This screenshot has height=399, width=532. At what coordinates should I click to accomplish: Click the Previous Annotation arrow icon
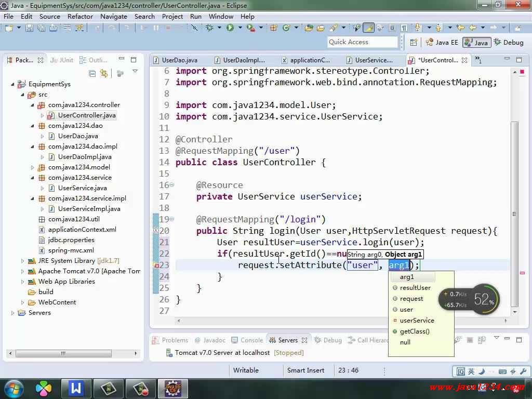coord(438,28)
